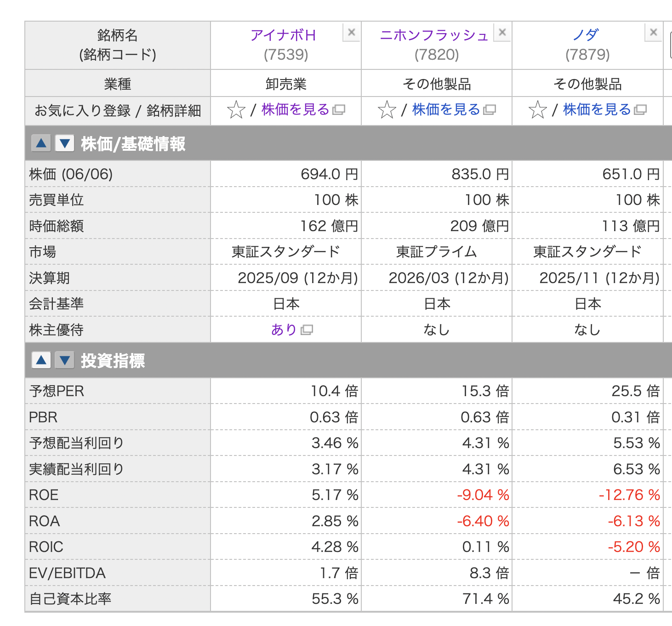
Task: Remove ニホンフラッシュ column with its X button
Action: 502,33
